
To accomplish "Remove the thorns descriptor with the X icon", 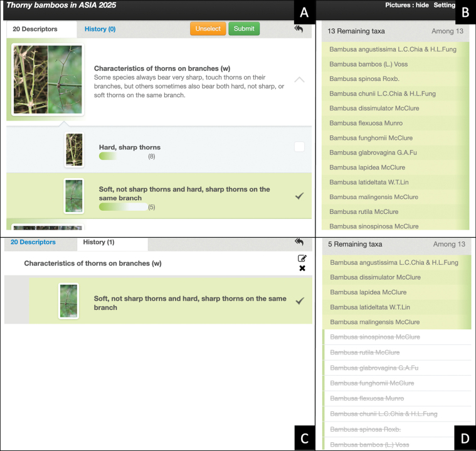I will click(302, 268).
